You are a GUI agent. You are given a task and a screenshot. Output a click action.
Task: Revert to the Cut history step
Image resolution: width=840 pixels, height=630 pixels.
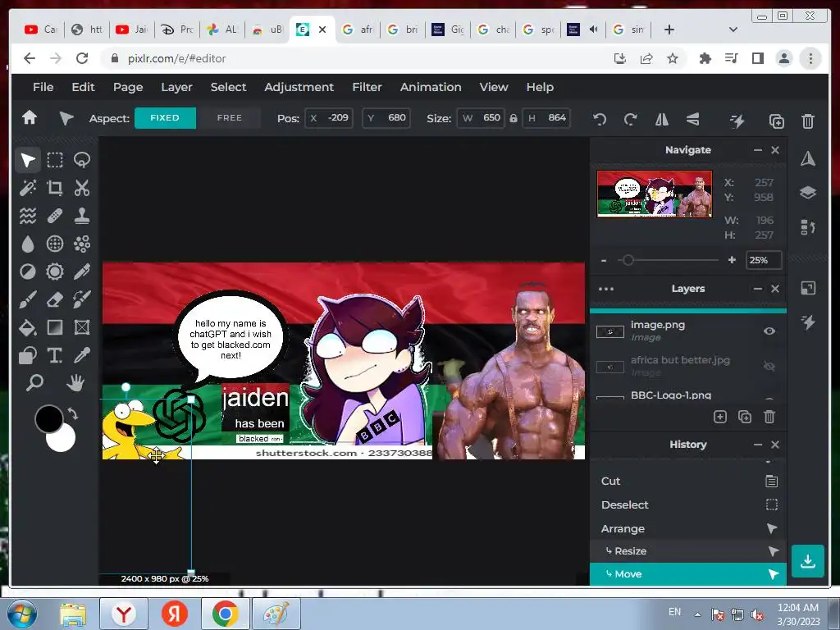point(688,481)
